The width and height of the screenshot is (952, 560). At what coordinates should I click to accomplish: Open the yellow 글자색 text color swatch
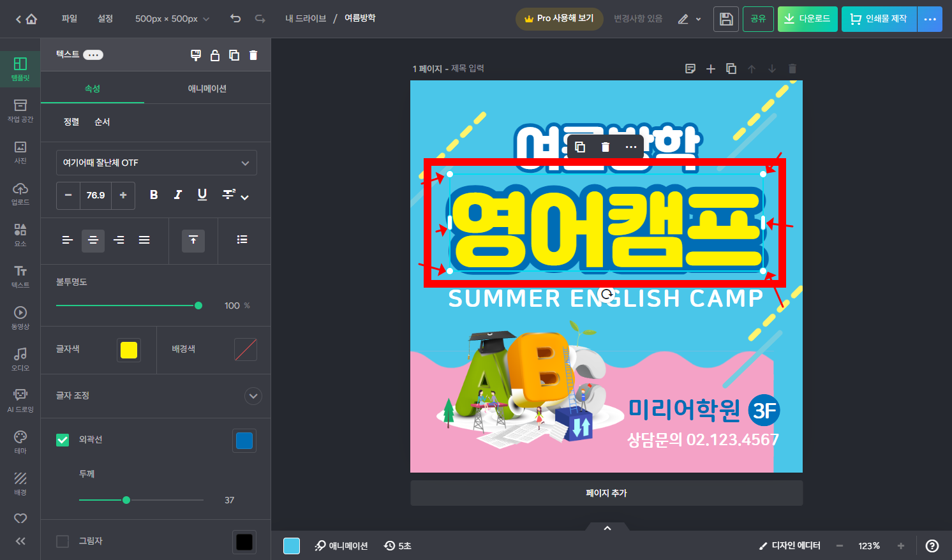coord(128,350)
